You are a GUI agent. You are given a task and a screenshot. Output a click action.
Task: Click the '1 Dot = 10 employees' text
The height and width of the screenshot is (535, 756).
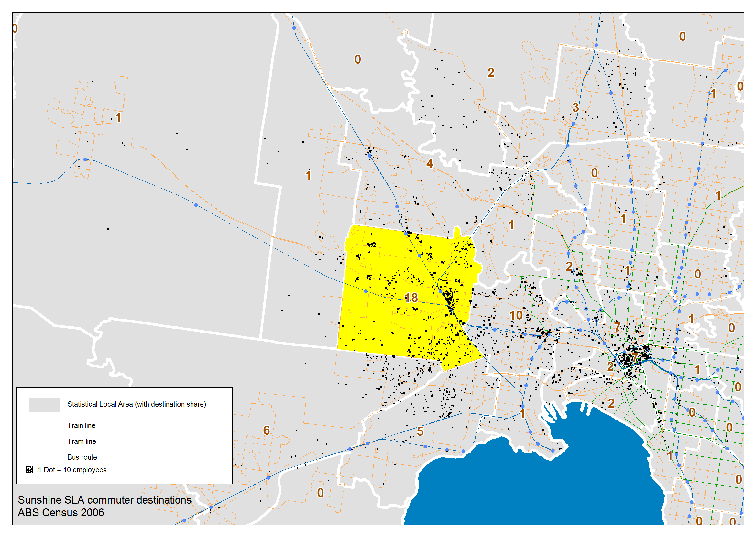click(x=72, y=470)
